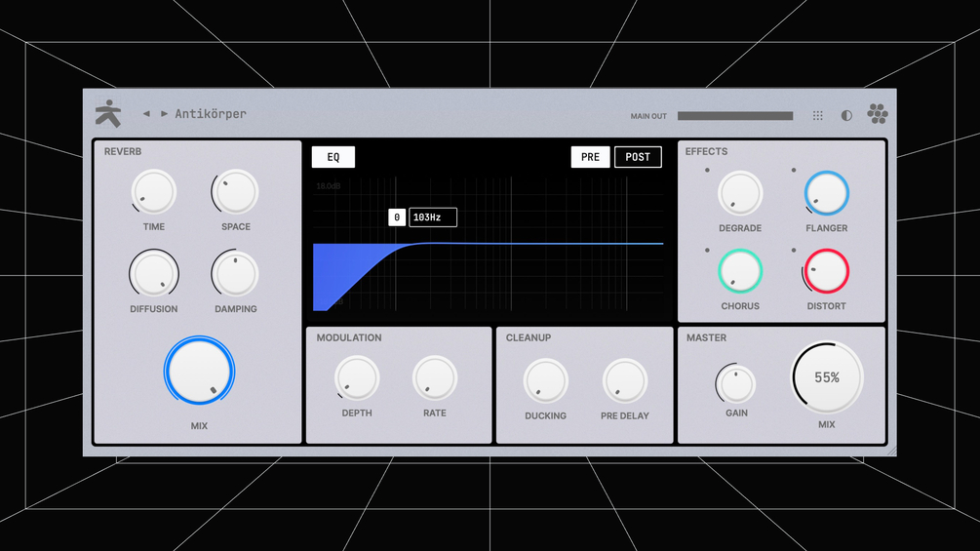The height and width of the screenshot is (551, 980).
Task: Click the running-figure logo icon at top left
Action: click(108, 114)
